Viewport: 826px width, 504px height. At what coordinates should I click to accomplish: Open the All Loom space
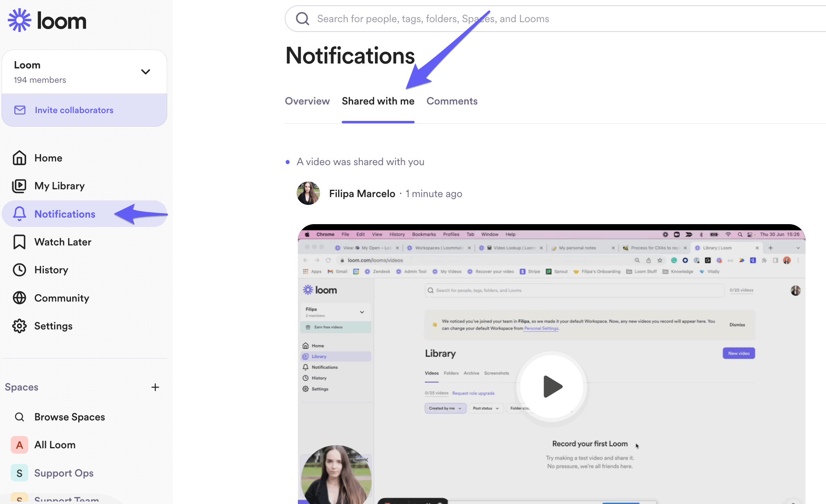[x=54, y=445]
